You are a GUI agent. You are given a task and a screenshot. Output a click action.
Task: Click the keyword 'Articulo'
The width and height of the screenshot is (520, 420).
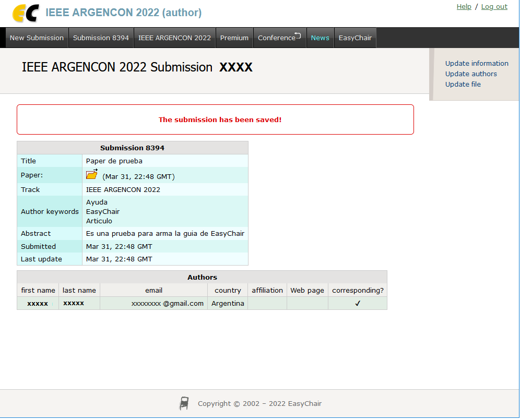(99, 221)
